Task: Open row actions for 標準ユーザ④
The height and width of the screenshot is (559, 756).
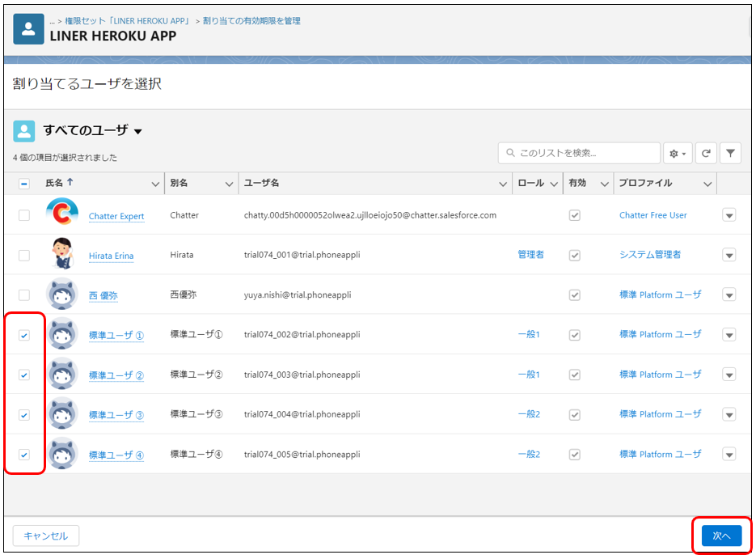Action: (x=729, y=455)
